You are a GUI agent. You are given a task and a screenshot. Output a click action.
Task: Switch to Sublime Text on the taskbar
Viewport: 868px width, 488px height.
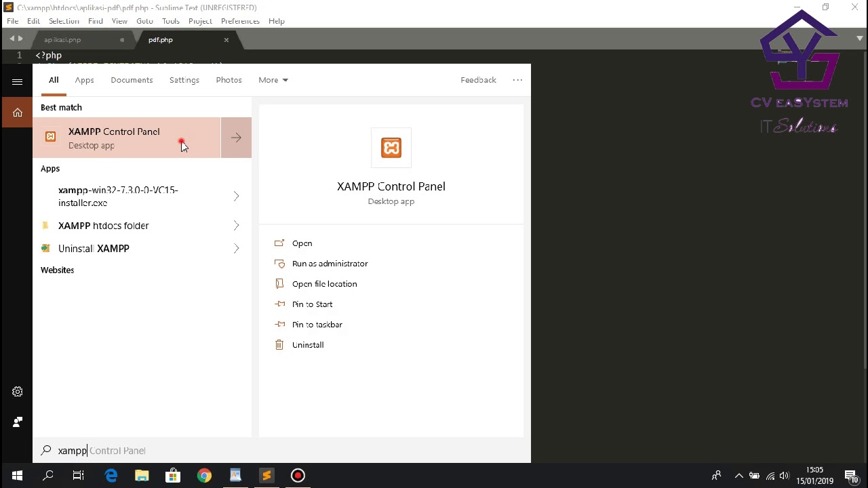click(x=267, y=476)
